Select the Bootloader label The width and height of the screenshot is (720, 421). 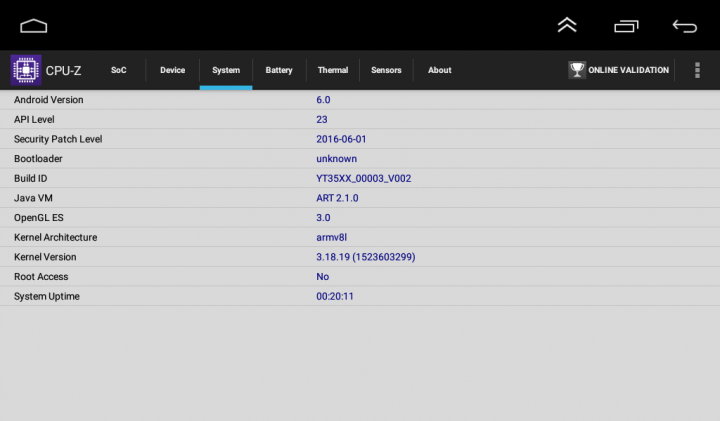(x=38, y=159)
